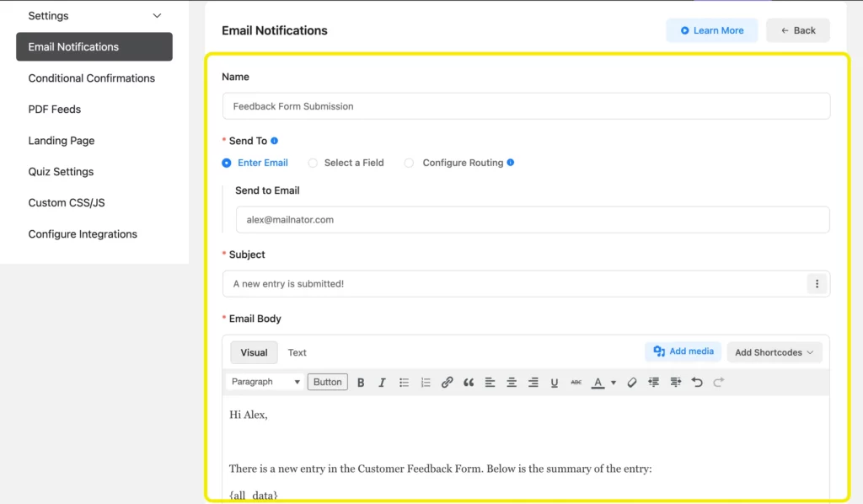This screenshot has height=504, width=863.
Task: Select the Enter Email radio option
Action: 226,163
